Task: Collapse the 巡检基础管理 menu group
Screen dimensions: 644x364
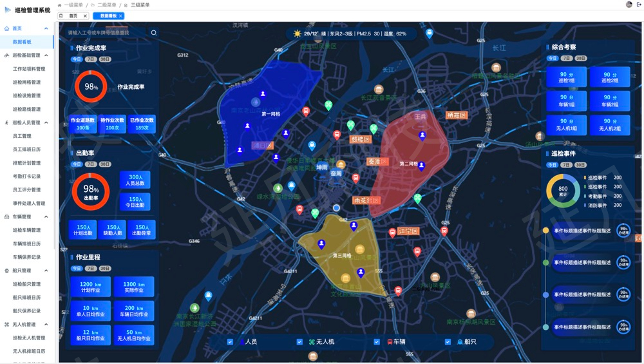Action: pos(46,55)
